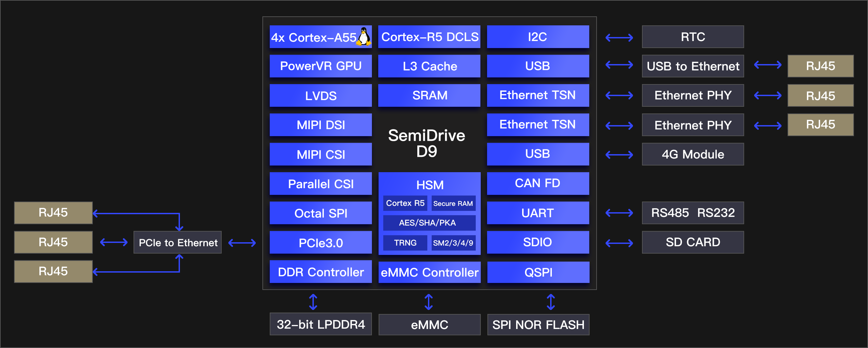This screenshot has height=348, width=868.
Task: Click the RJ45 box beside USB to Ethernet
Action: click(820, 66)
